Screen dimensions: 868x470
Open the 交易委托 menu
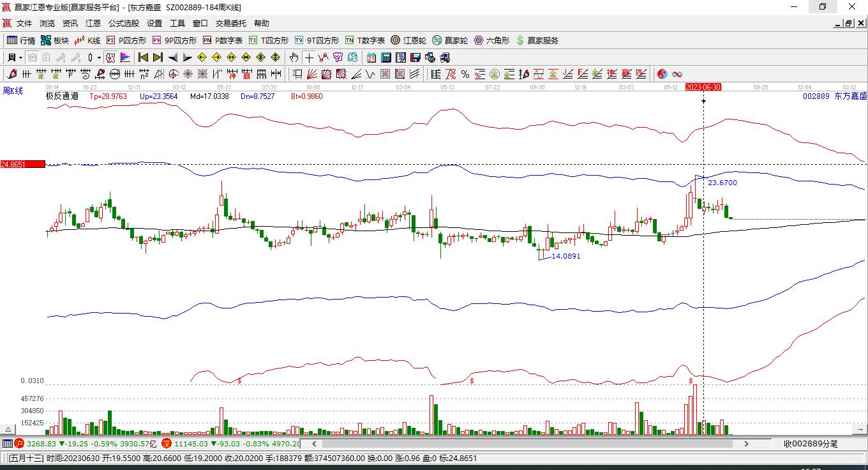pos(230,24)
